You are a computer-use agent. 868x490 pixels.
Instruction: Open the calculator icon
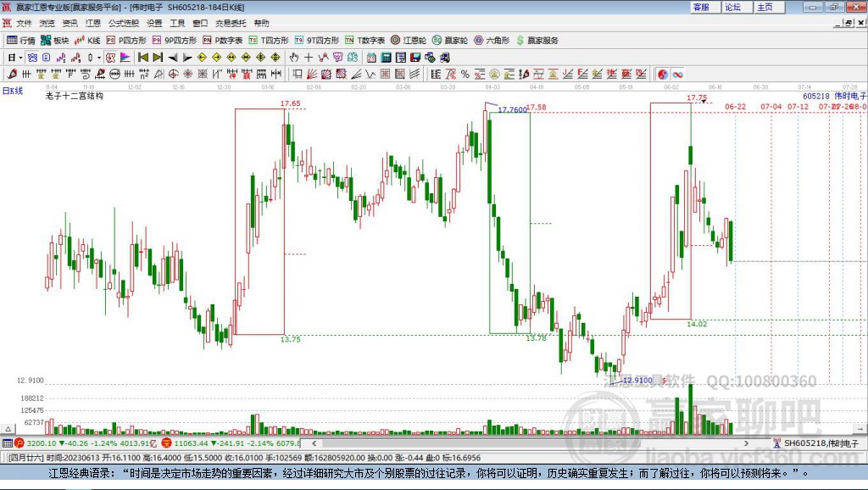tap(386, 58)
